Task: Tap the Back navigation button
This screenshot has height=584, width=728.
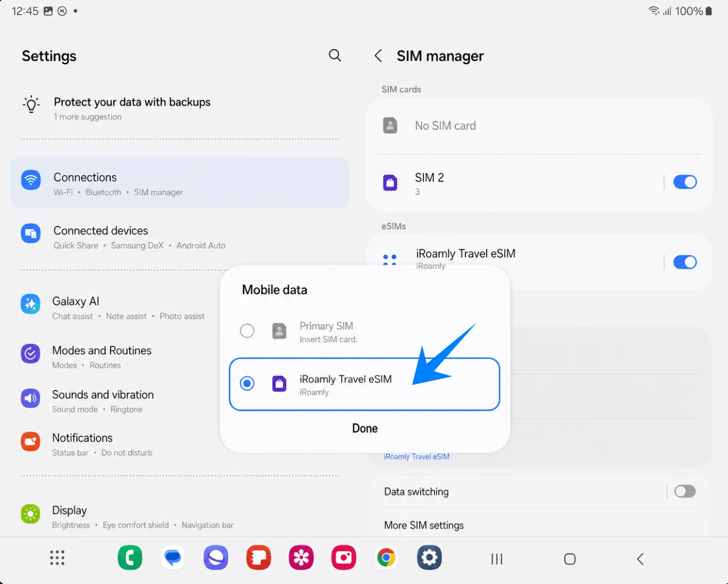Action: [640, 559]
